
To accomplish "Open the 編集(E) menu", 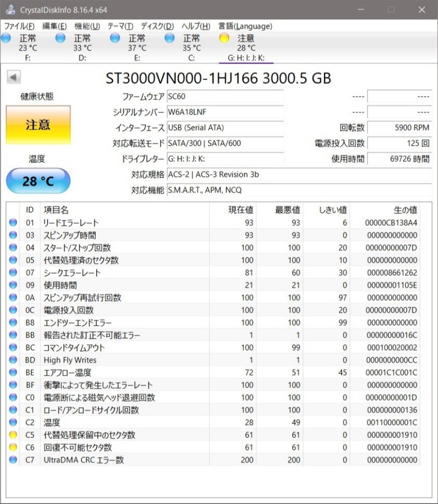I will (54, 26).
